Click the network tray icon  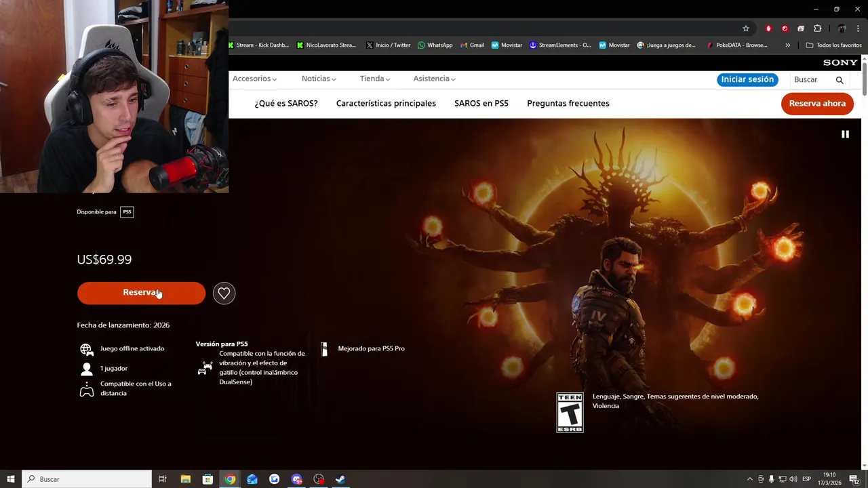point(782,479)
